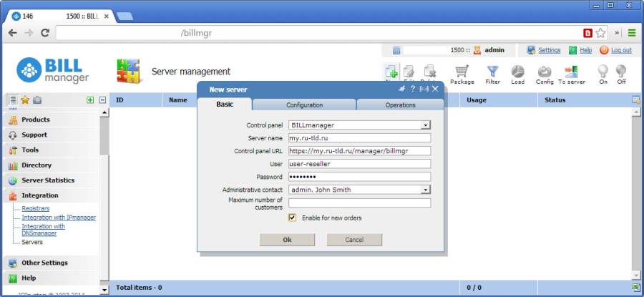The height and width of the screenshot is (297, 644).
Task: Open the Config toolbar icon
Action: [x=545, y=72]
